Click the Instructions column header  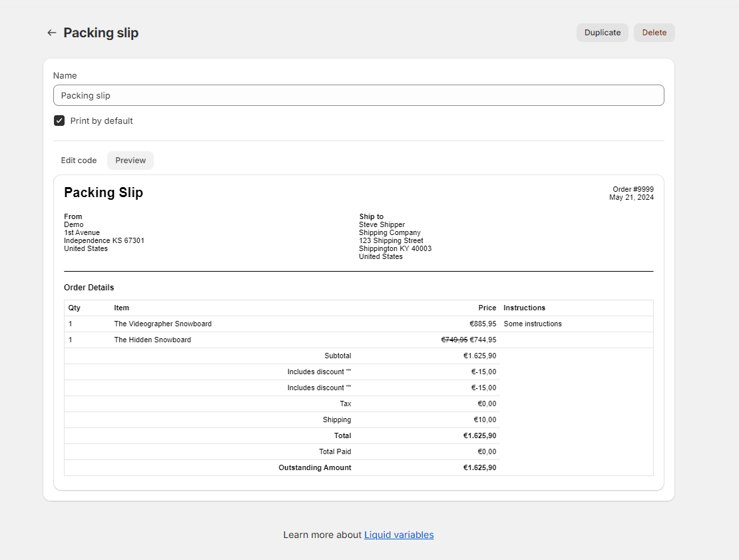[x=524, y=308]
